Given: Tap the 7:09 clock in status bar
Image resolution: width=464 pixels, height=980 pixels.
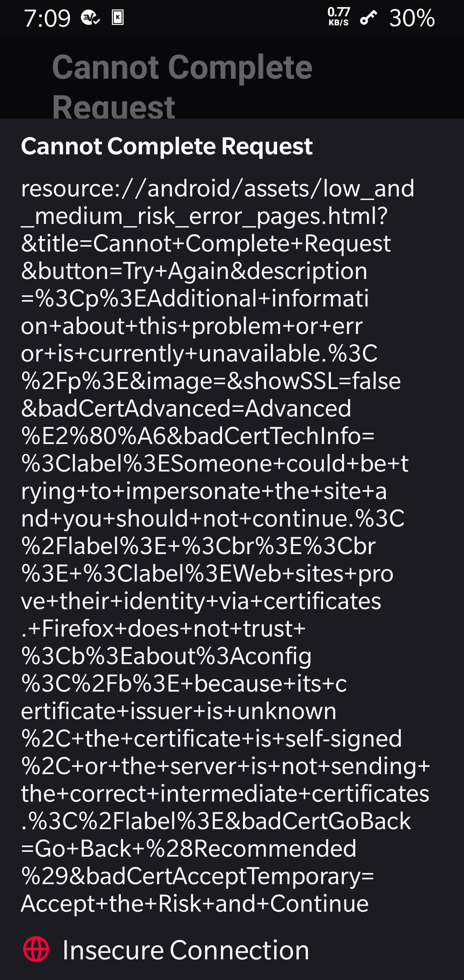Looking at the screenshot, I should (x=47, y=18).
